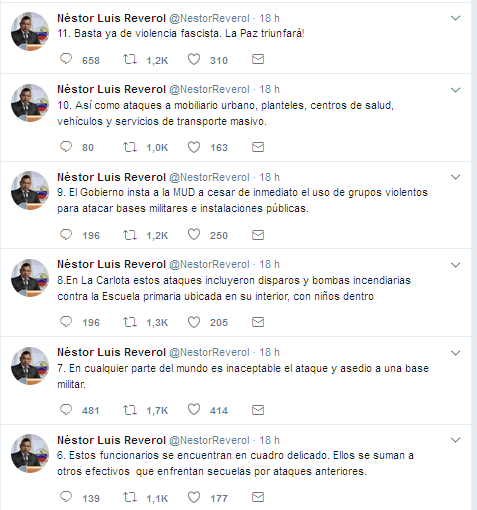Like the tweet 7 about base militar
The height and width of the screenshot is (510, 477).
[194, 409]
